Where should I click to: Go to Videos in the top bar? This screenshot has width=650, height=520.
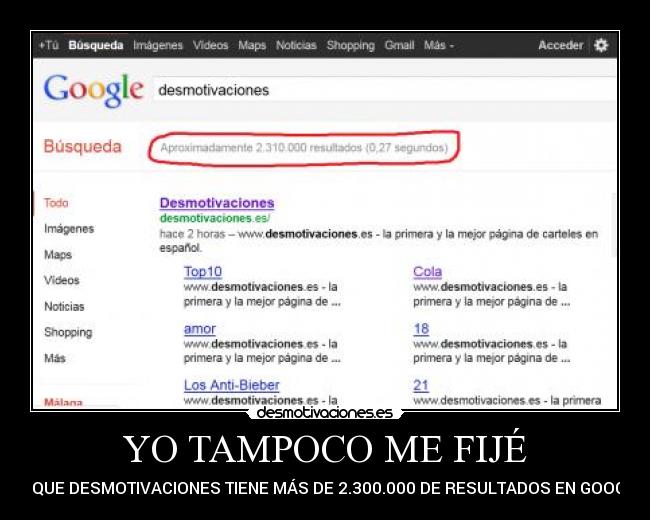pos(211,45)
